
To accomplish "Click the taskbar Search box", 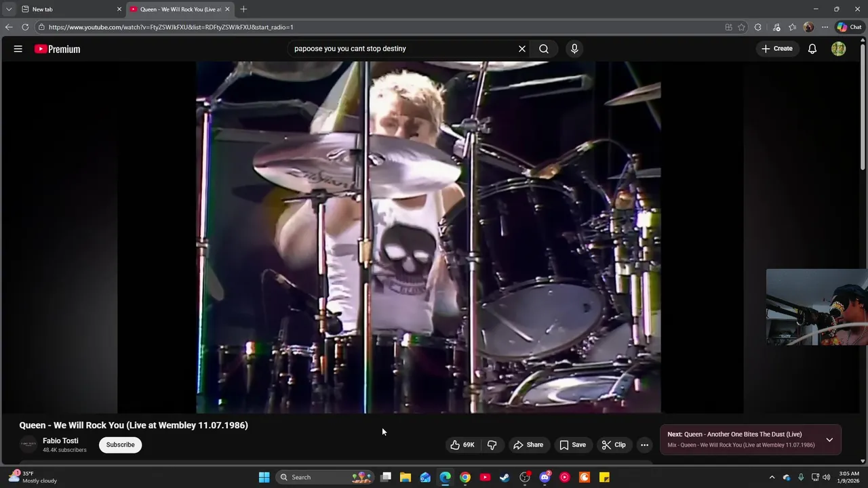I will click(325, 477).
